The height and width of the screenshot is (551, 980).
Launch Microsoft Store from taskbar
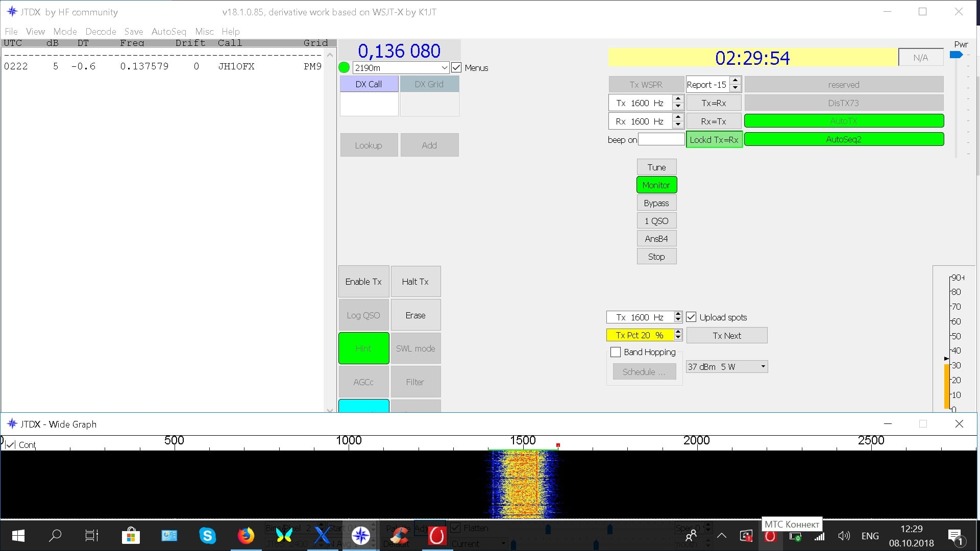tap(131, 536)
